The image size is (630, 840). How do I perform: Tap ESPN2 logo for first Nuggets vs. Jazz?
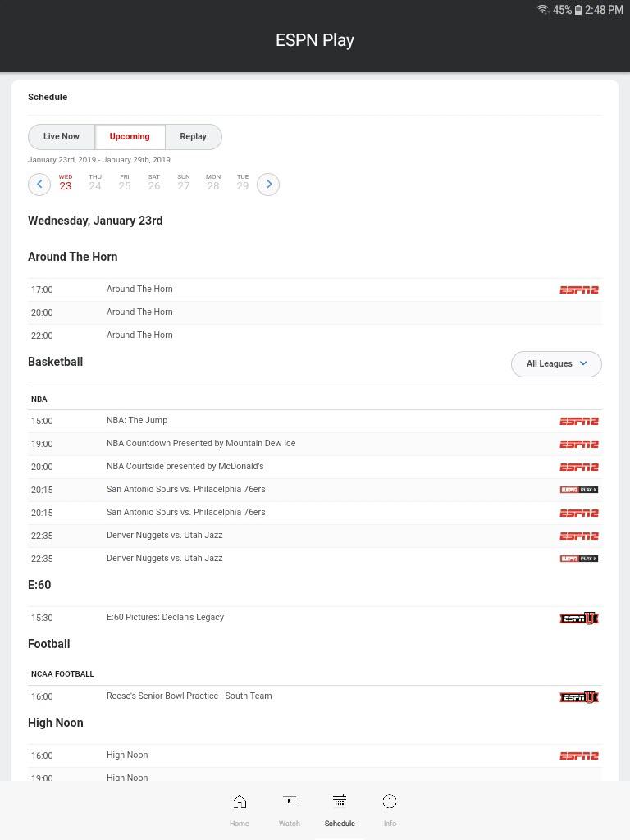point(578,536)
